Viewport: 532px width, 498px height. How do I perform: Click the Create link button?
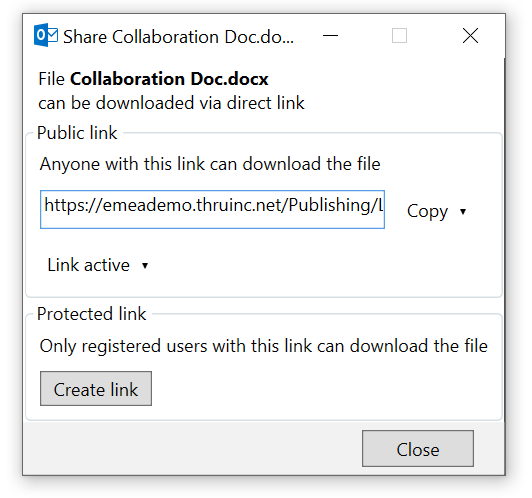96,388
